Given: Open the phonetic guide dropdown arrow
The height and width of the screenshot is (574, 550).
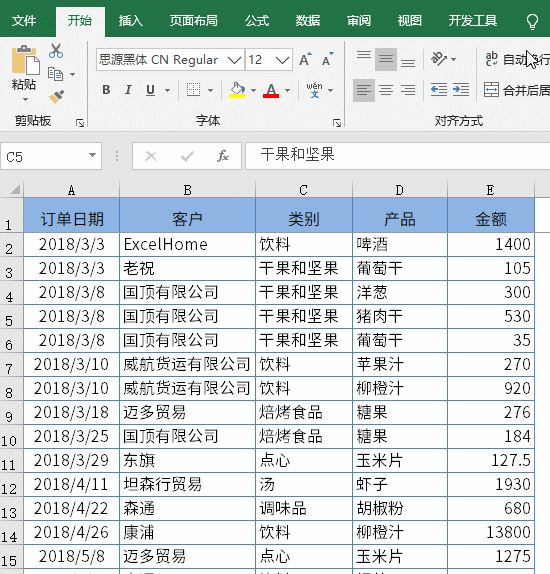Looking at the screenshot, I should pos(330,90).
